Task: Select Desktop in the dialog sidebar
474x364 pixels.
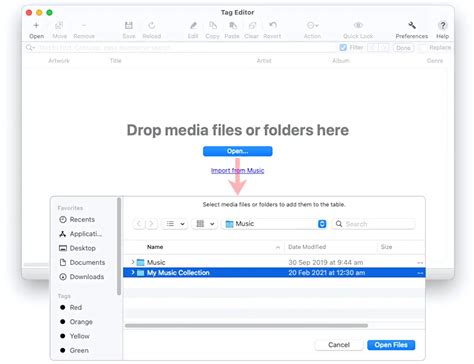Action: coord(77,248)
